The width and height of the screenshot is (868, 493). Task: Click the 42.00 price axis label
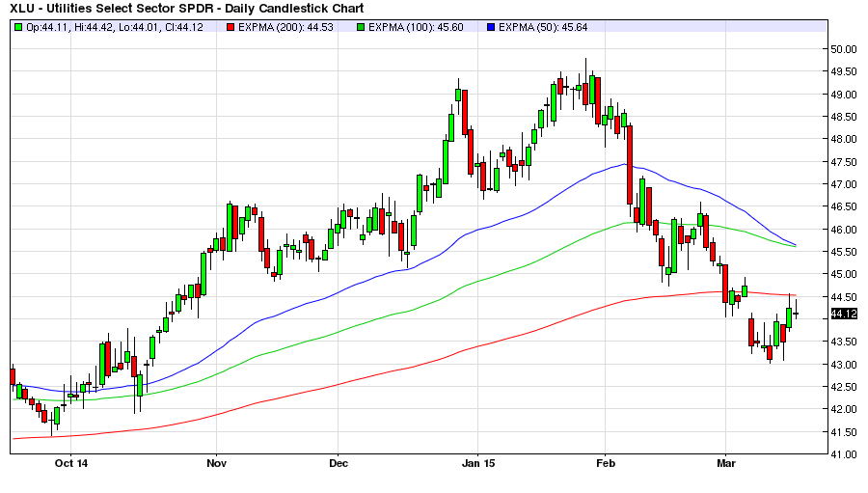coord(844,409)
